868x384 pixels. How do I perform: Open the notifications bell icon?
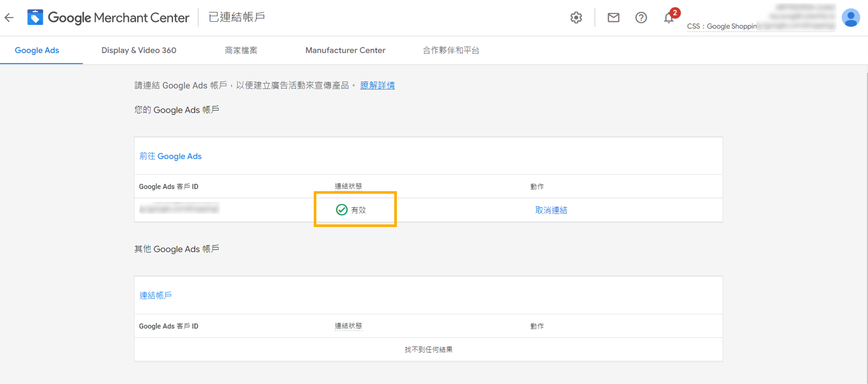pyautogui.click(x=669, y=18)
